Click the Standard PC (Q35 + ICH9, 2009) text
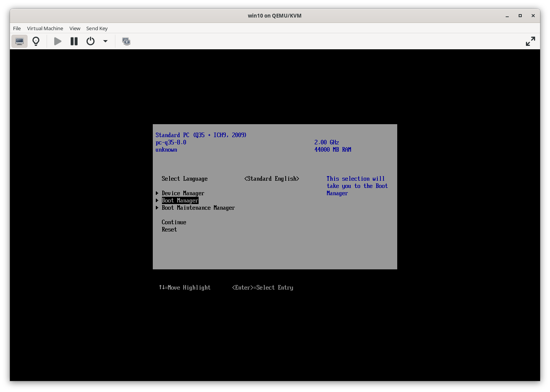Image resolution: width=550 pixels, height=392 pixels. click(x=201, y=135)
